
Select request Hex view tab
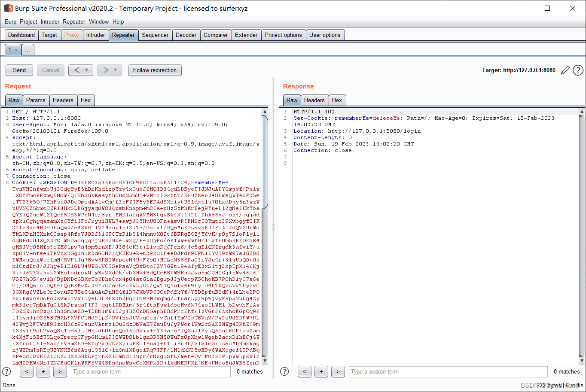pyautogui.click(x=86, y=100)
